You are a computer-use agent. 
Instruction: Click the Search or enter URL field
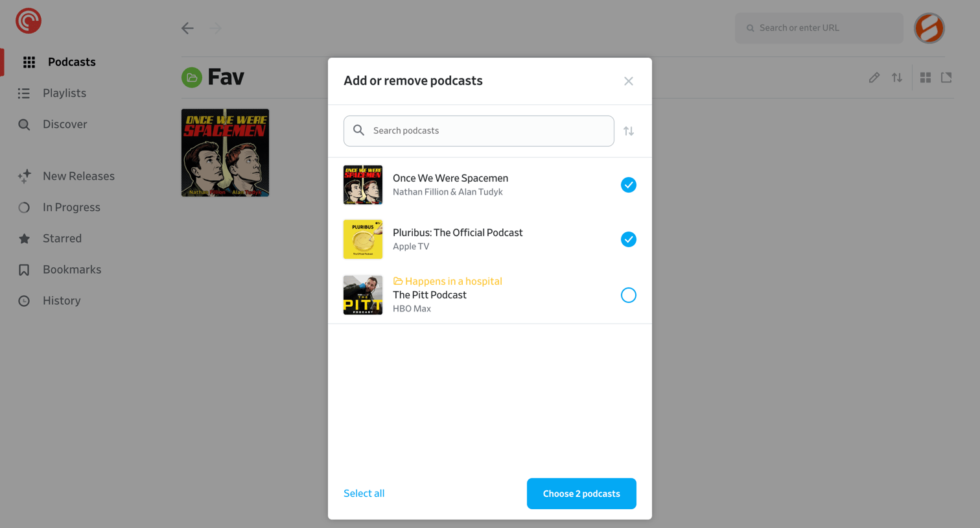tap(819, 28)
